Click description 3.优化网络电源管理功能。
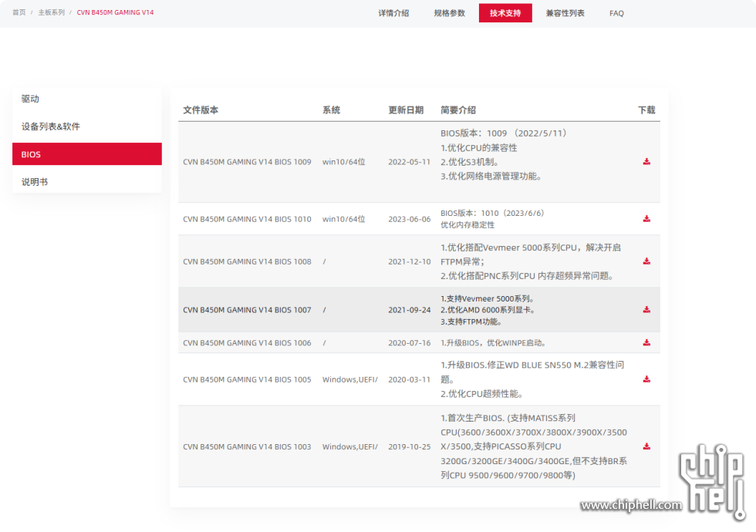Image resolution: width=756 pixels, height=532 pixels. coord(491,177)
